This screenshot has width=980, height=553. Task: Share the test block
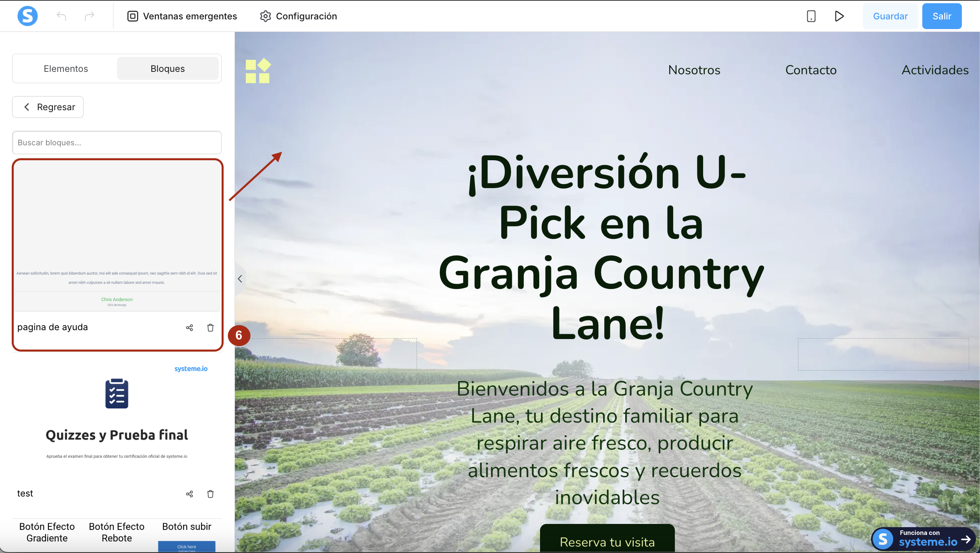click(x=189, y=494)
